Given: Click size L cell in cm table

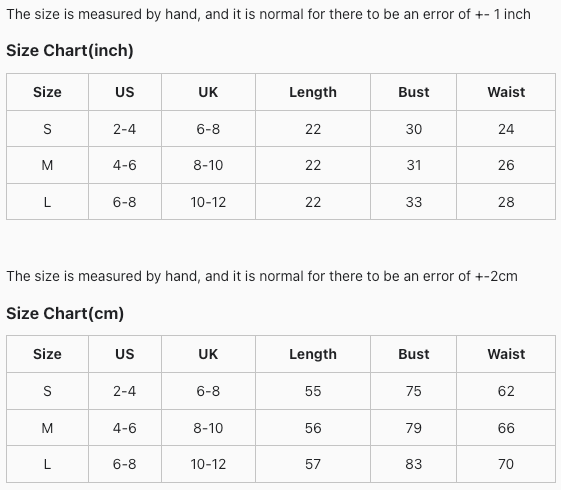Looking at the screenshot, I should [47, 464].
